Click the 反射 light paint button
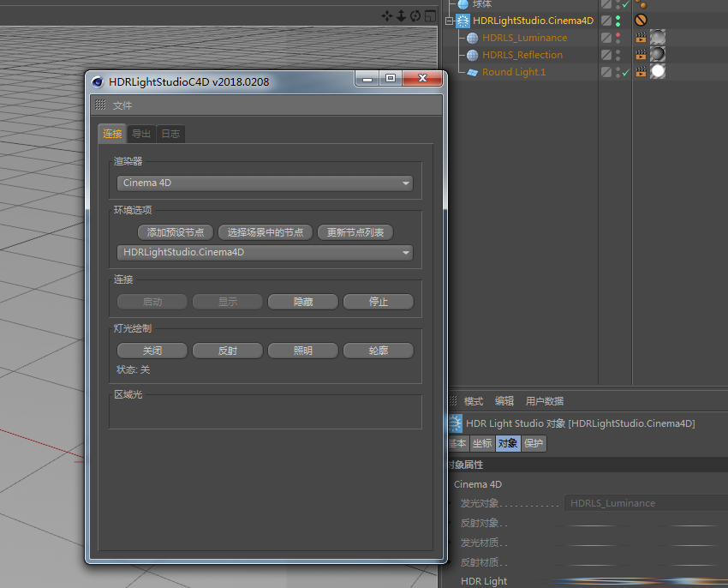Screen dimensions: 728x588 pyautogui.click(x=228, y=351)
